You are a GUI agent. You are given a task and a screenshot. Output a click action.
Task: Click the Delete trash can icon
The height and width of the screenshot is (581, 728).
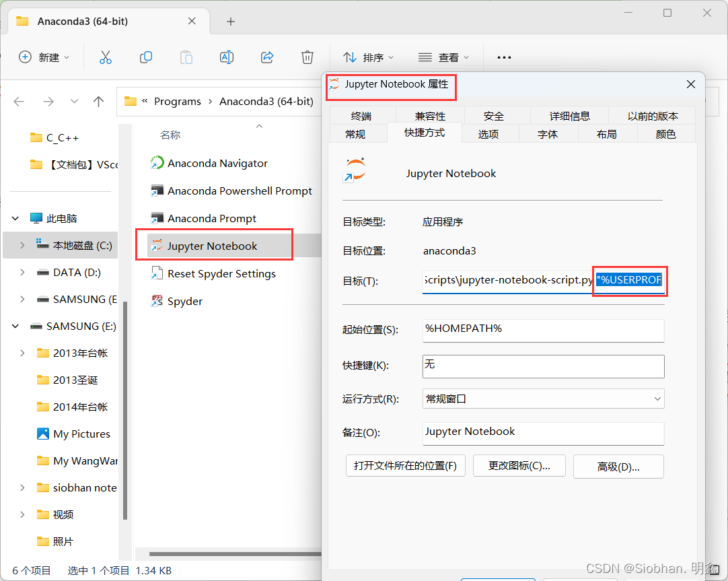coord(307,57)
